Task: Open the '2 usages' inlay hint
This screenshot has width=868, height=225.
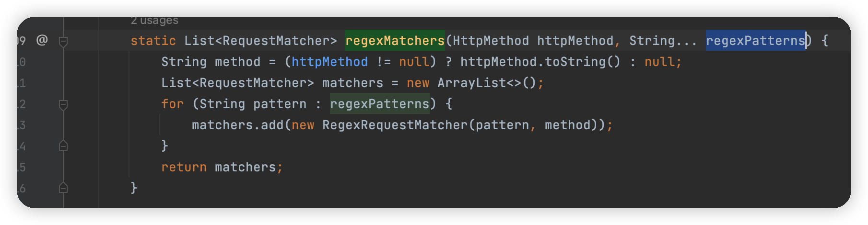Action: click(154, 21)
